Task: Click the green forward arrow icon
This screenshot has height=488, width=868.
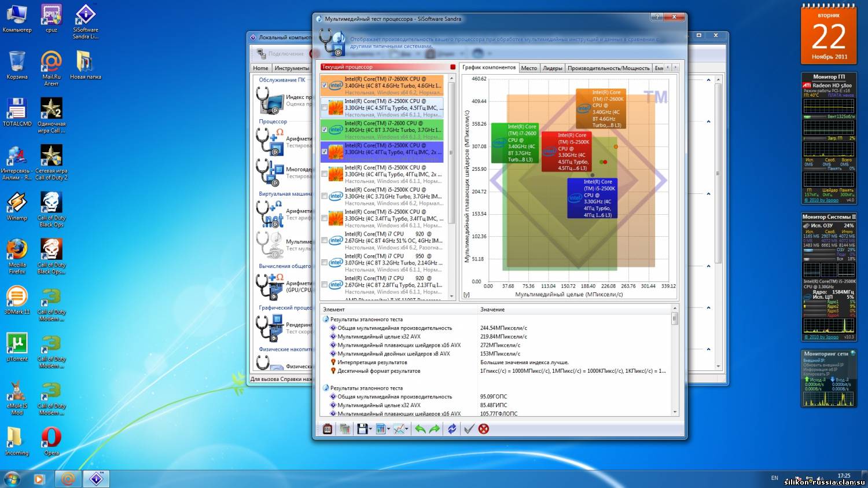Action: coord(435,429)
